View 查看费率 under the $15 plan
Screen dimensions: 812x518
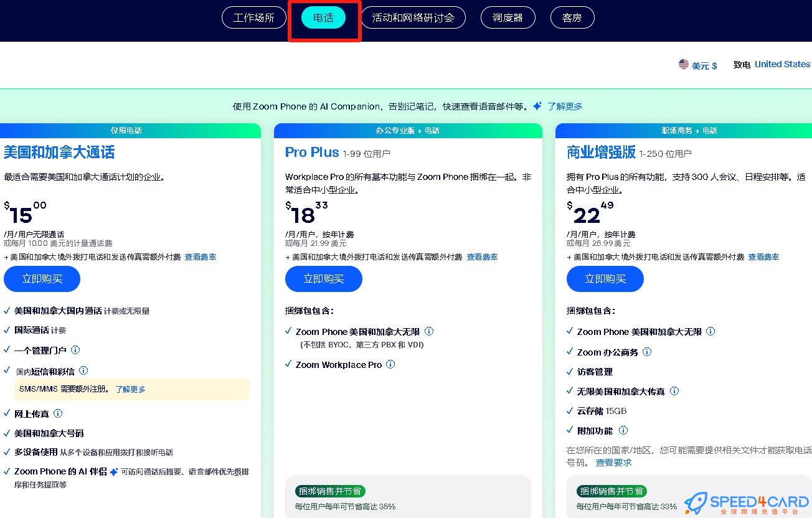tap(201, 257)
